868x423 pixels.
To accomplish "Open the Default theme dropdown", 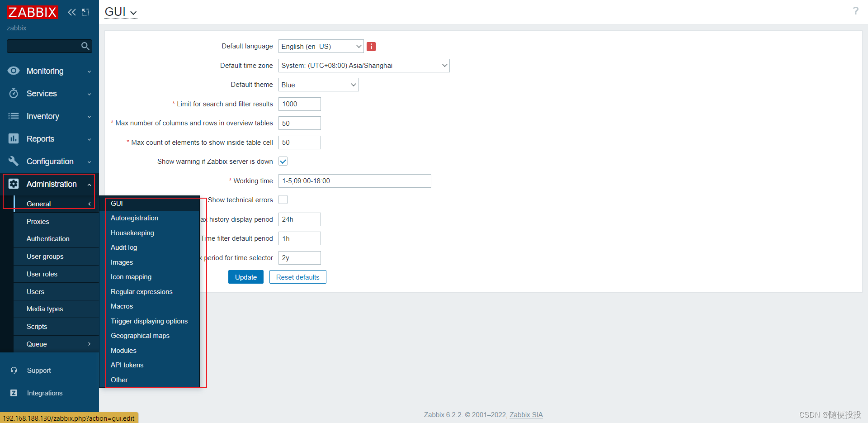I will click(x=319, y=85).
